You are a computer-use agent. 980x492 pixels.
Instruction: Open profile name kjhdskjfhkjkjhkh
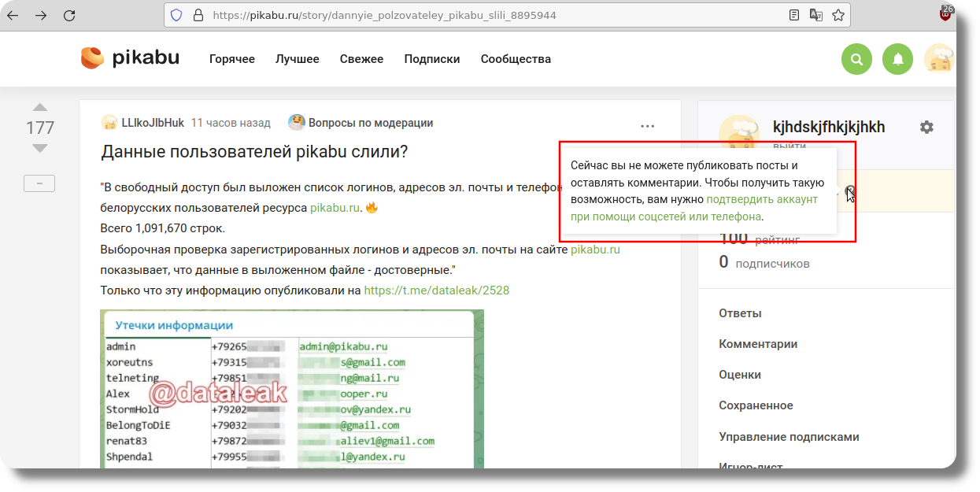829,127
